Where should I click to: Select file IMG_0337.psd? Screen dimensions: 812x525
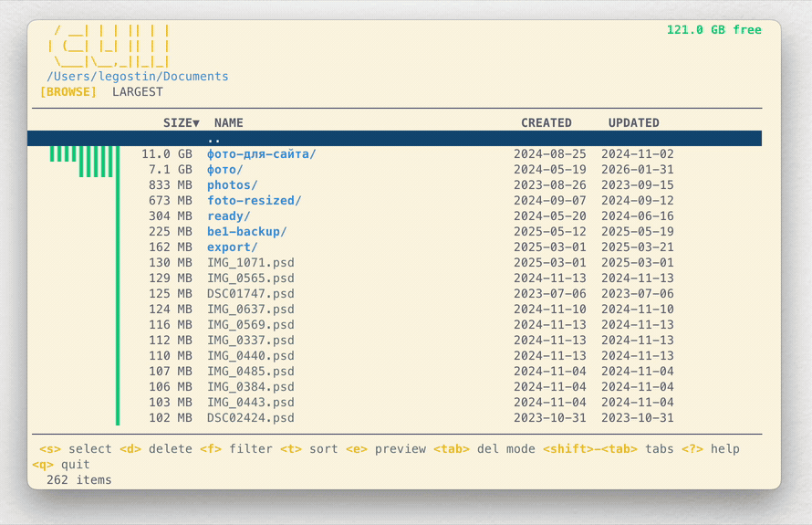[x=251, y=341]
